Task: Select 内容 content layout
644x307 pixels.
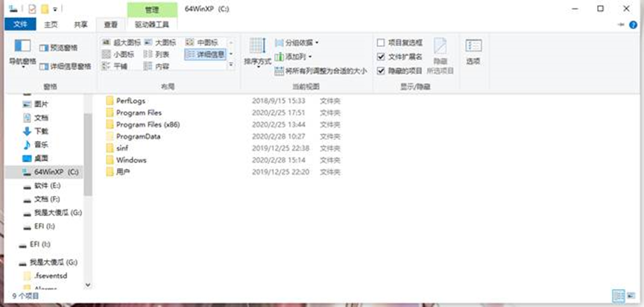Action: [x=157, y=66]
